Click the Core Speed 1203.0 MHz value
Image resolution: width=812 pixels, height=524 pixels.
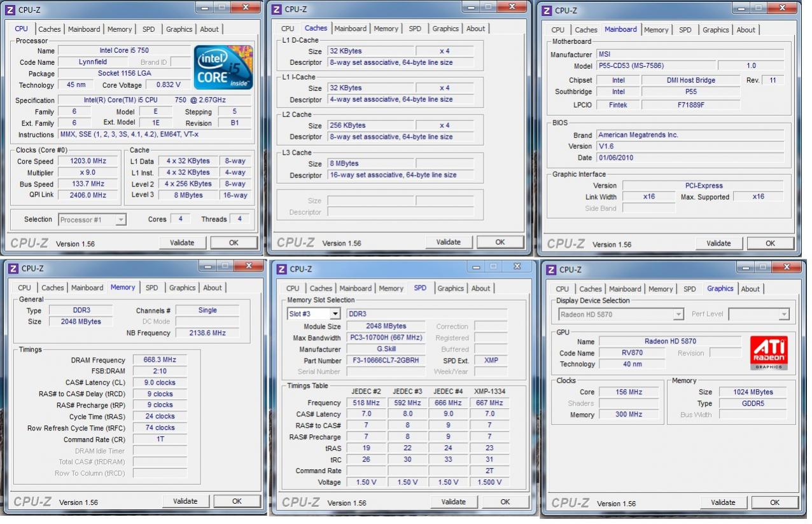pyautogui.click(x=88, y=162)
